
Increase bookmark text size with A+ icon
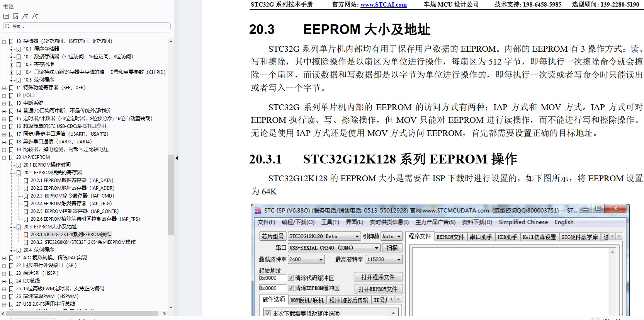(x=25, y=16)
